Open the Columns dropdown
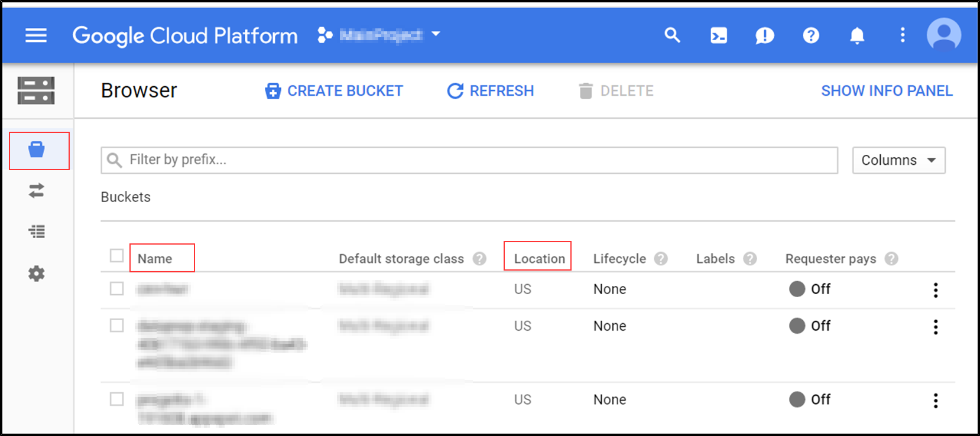This screenshot has height=436, width=980. (898, 160)
